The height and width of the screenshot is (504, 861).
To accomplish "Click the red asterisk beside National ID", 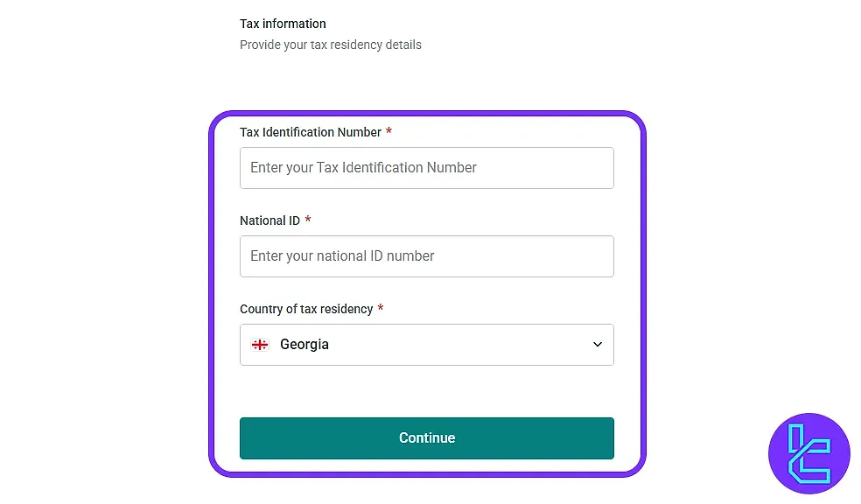I will 306,220.
